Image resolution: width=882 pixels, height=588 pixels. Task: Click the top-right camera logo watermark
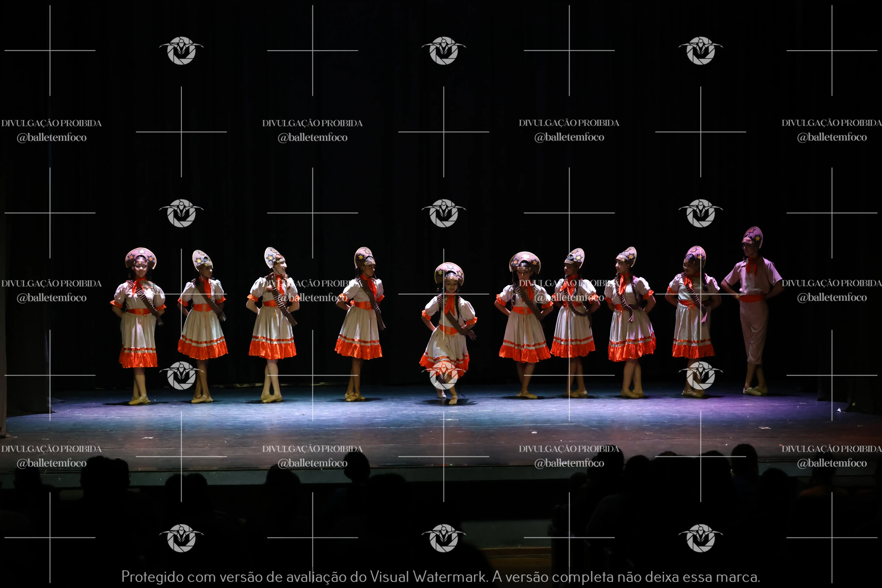coord(700,51)
